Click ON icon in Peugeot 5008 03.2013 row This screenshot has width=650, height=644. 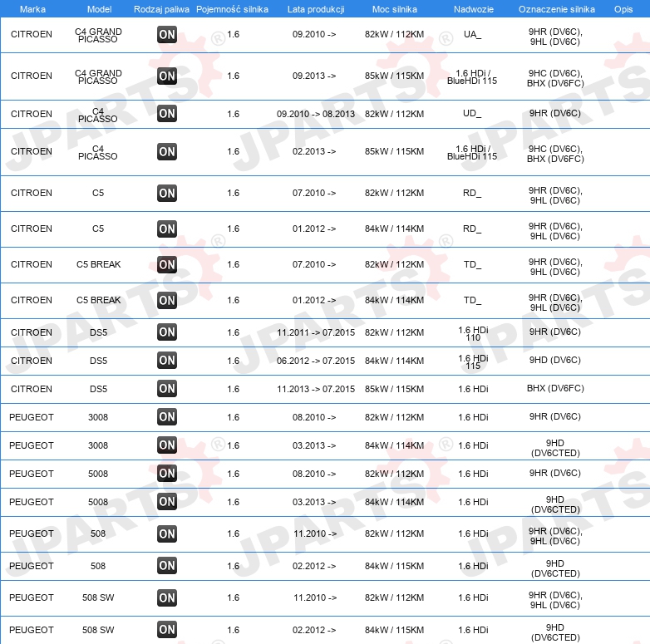click(x=167, y=501)
